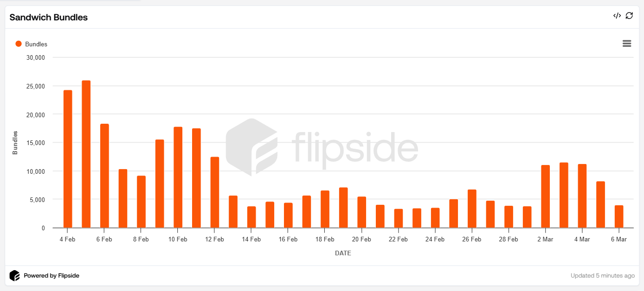
Task: Click the Flipside logo in footer
Action: point(14,276)
